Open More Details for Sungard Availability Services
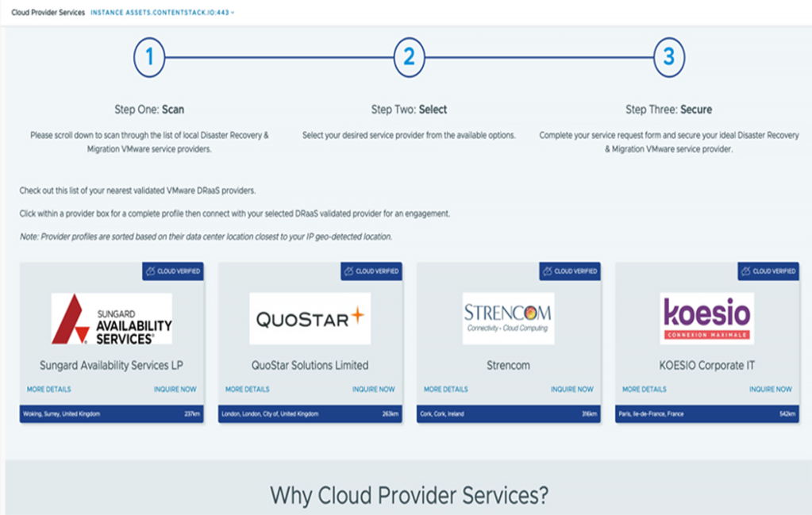The width and height of the screenshot is (812, 515). pyautogui.click(x=49, y=390)
